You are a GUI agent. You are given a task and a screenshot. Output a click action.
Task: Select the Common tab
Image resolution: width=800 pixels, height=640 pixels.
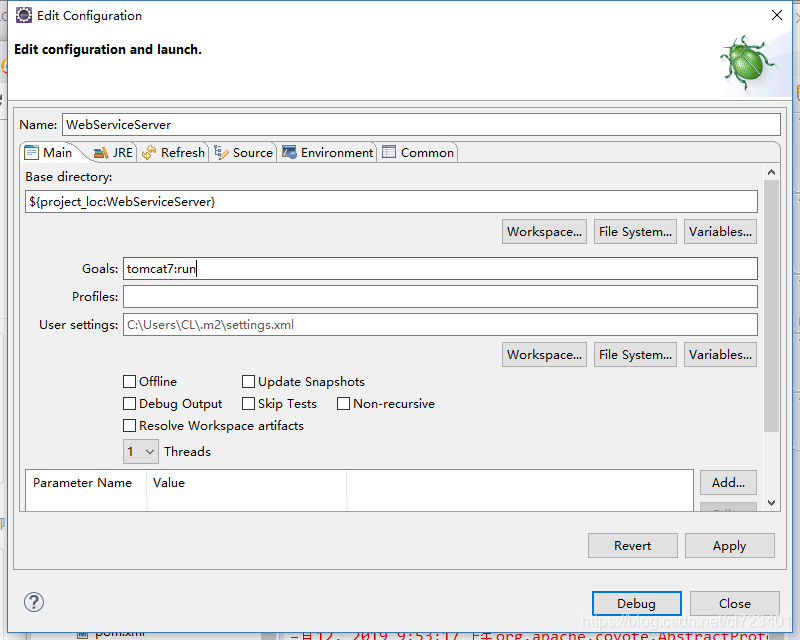(x=418, y=153)
